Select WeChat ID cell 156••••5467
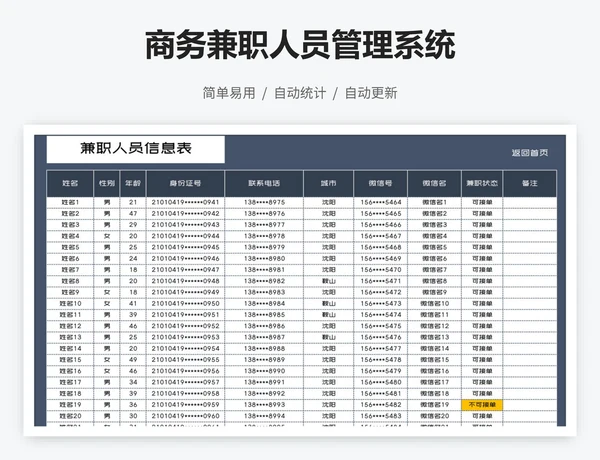Image resolution: width=600 pixels, height=460 pixels. [381, 236]
